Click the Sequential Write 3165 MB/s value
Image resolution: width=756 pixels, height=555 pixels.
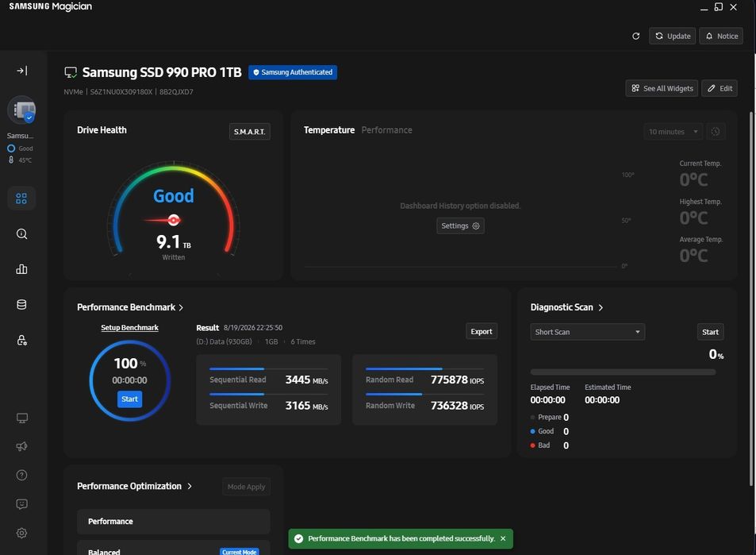[307, 406]
